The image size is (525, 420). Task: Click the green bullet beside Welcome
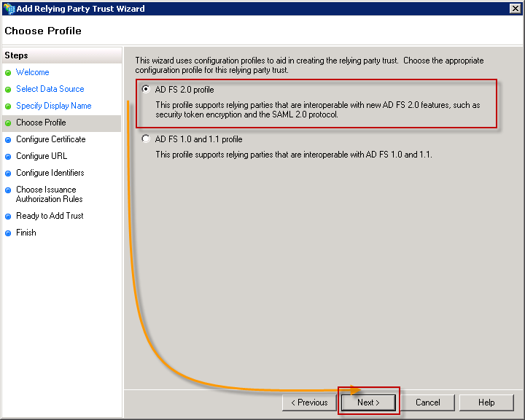[8, 73]
